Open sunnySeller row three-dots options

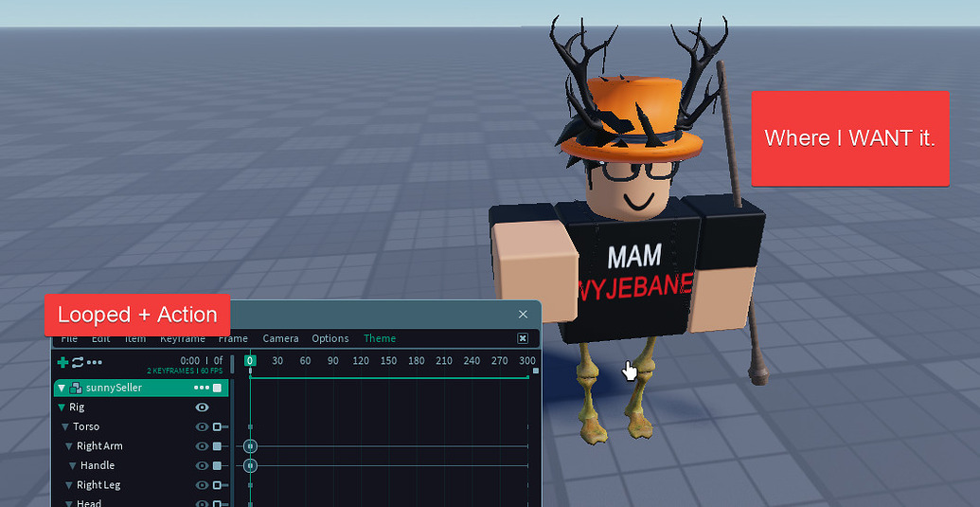(x=202, y=388)
